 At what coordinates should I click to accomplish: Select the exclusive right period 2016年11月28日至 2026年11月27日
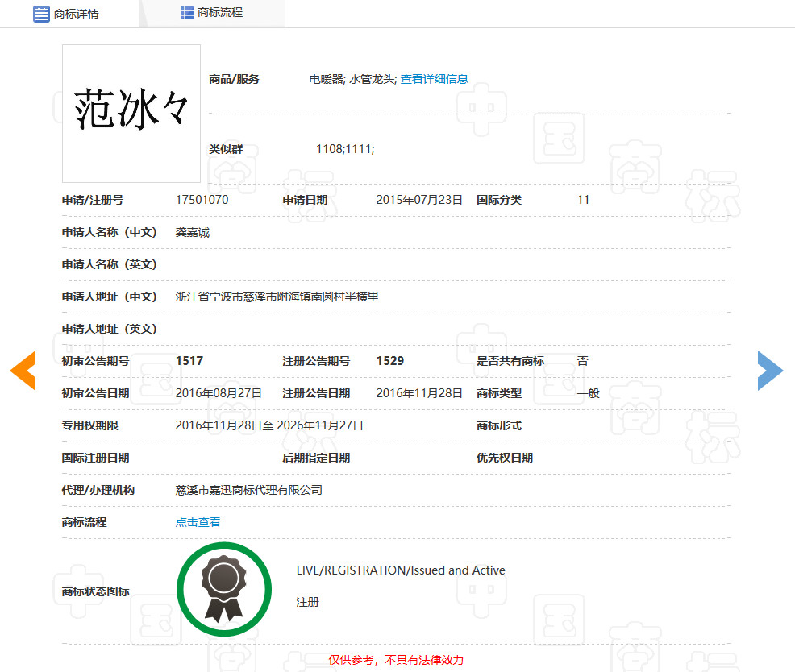[269, 425]
